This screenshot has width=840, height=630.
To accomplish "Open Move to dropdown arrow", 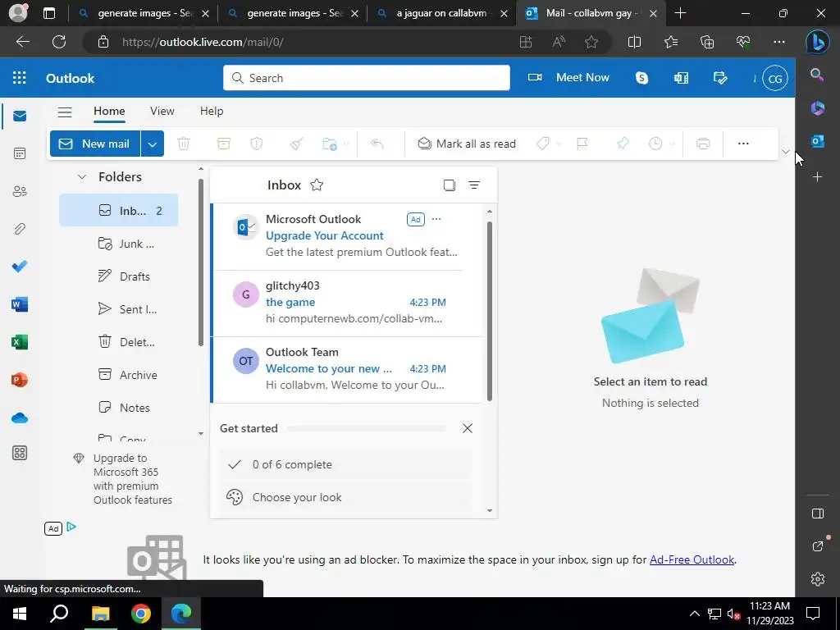I will pos(346,144).
